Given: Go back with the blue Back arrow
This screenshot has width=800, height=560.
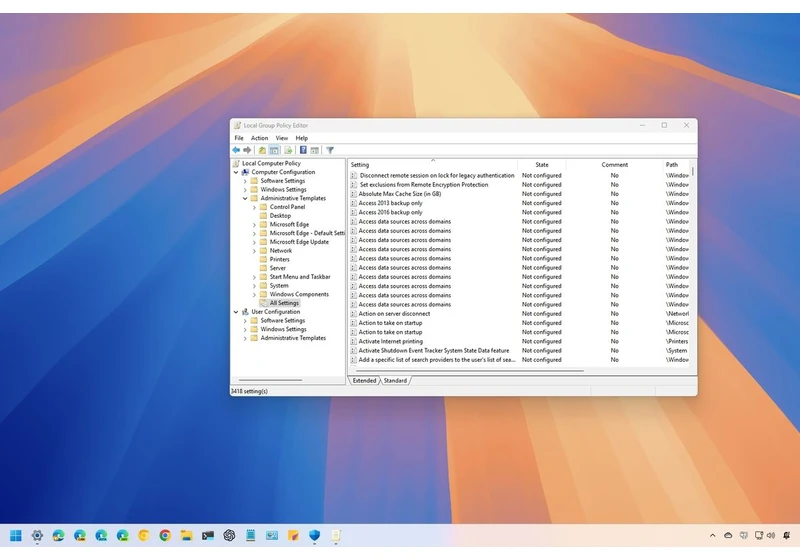Looking at the screenshot, I should click(236, 150).
